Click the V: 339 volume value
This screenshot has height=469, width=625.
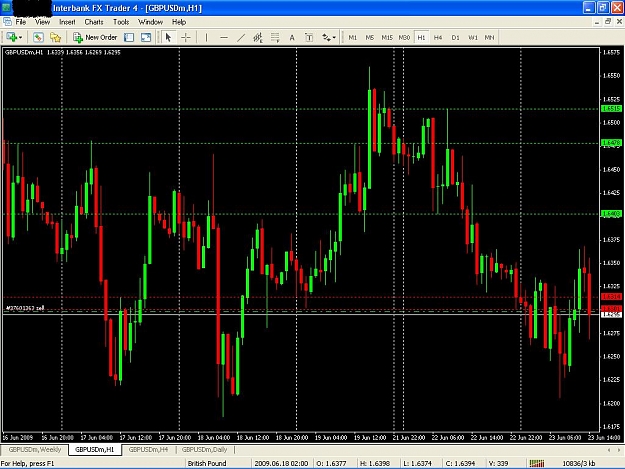point(498,463)
